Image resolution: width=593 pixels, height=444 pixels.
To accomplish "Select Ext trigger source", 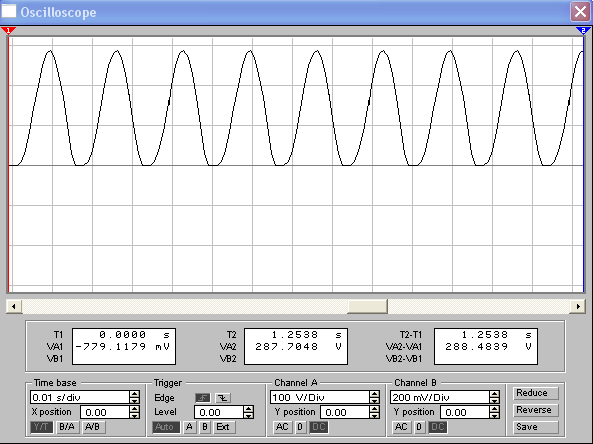I will pyautogui.click(x=223, y=427).
